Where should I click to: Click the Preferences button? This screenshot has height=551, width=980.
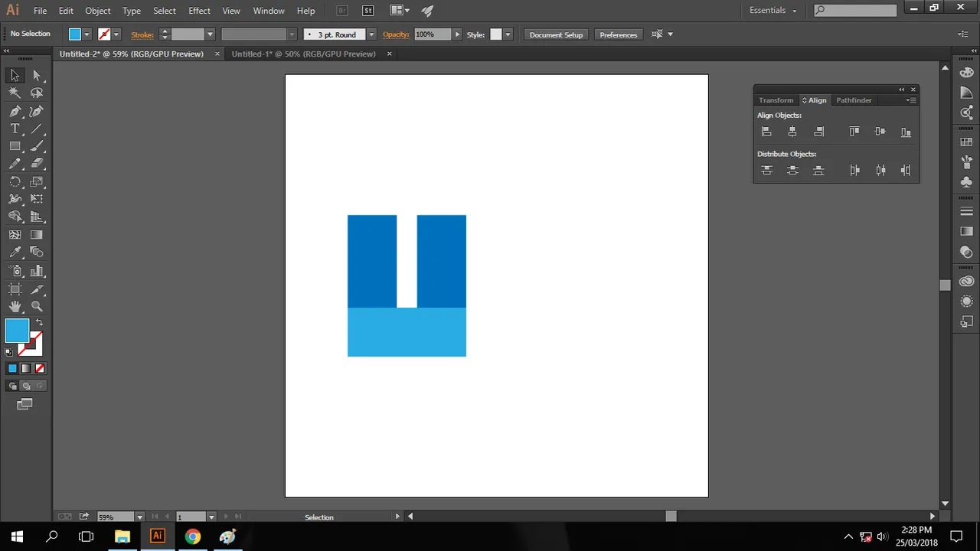coord(619,34)
